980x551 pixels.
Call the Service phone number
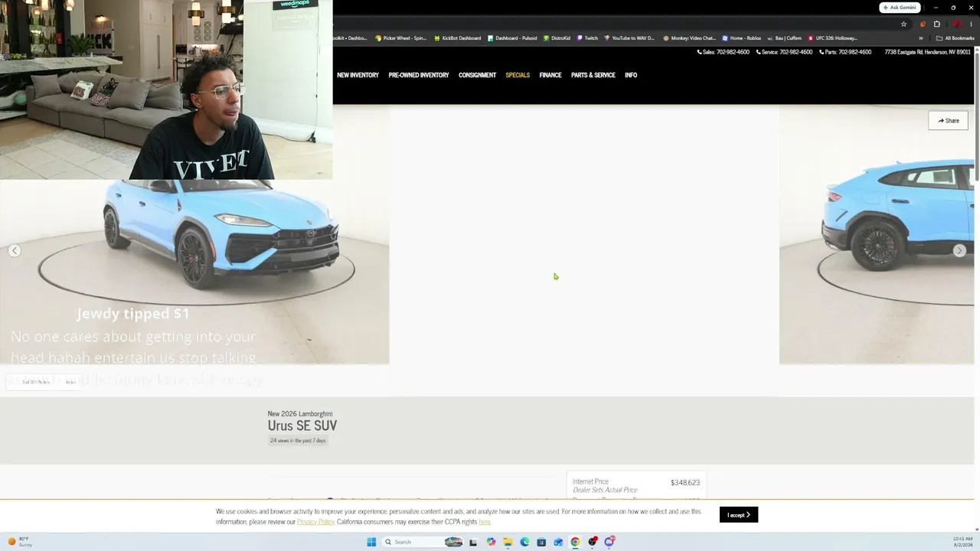click(x=785, y=52)
